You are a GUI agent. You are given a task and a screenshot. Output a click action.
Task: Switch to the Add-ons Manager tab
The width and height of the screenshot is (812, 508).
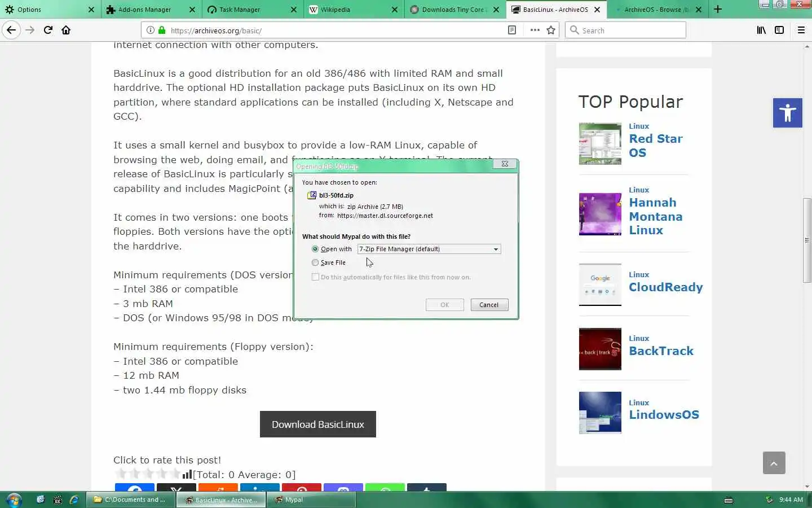tap(151, 10)
